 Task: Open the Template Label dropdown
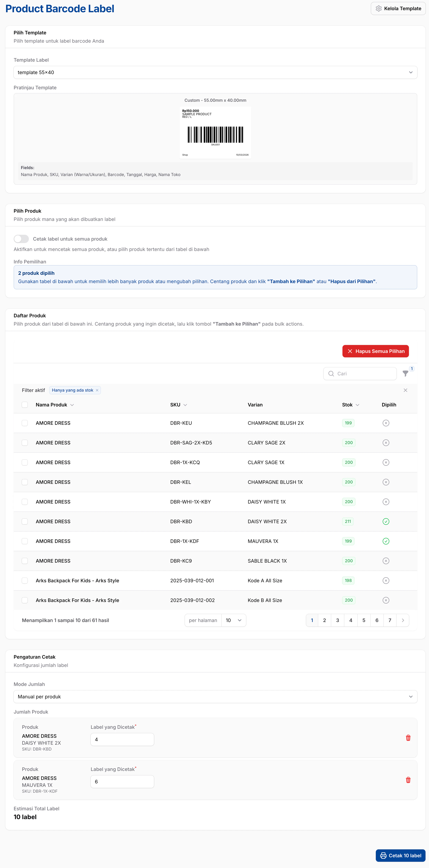click(215, 72)
